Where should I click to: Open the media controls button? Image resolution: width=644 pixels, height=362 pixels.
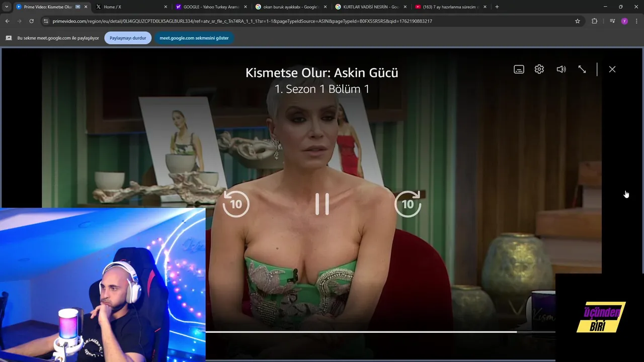[612, 21]
